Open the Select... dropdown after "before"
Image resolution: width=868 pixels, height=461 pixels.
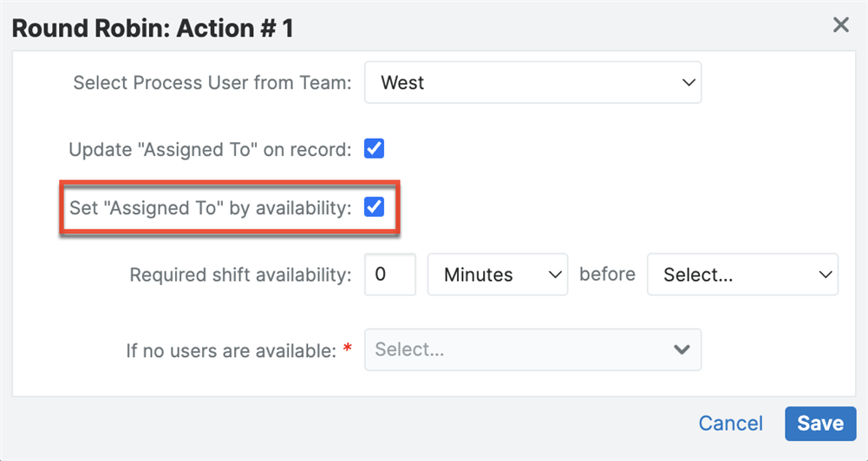[742, 275]
